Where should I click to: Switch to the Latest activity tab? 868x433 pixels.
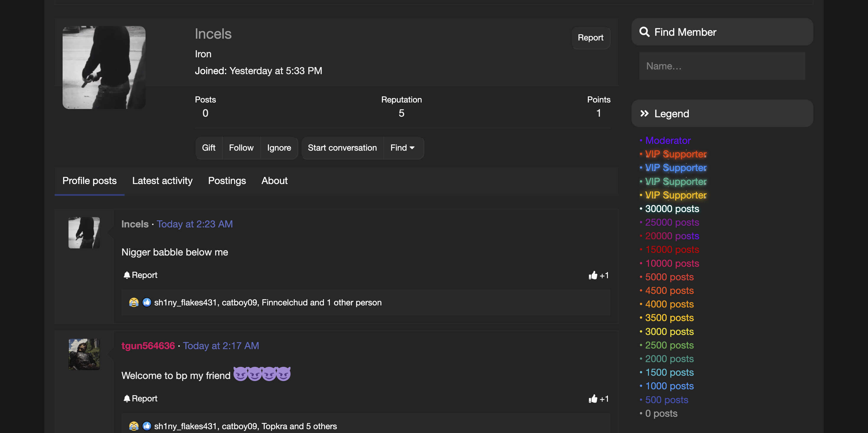(x=162, y=181)
